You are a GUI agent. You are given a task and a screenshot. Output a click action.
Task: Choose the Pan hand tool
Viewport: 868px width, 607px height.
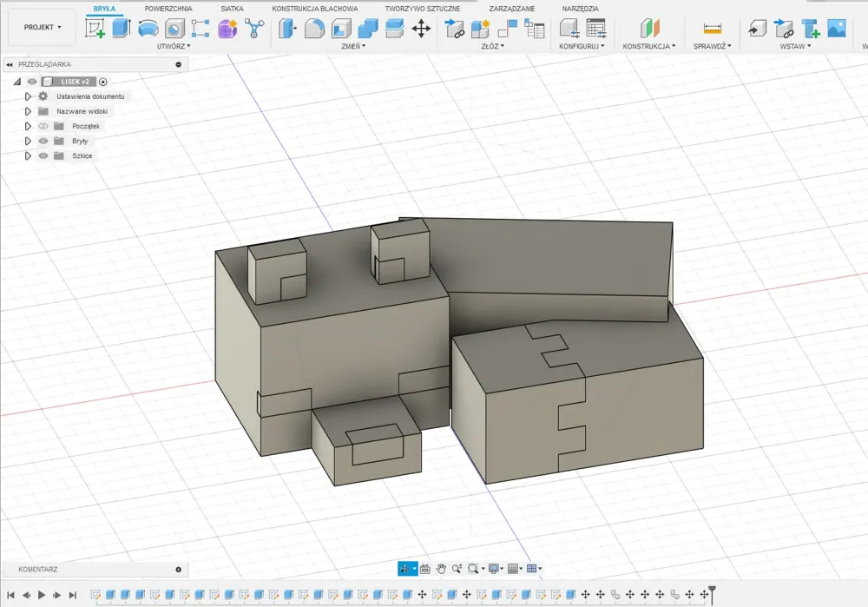point(442,569)
